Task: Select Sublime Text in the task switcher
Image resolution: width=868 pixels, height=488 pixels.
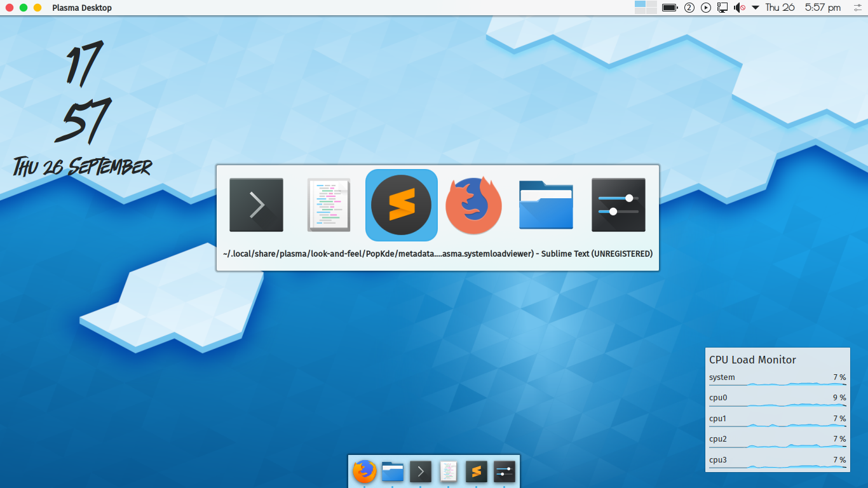Action: point(401,205)
